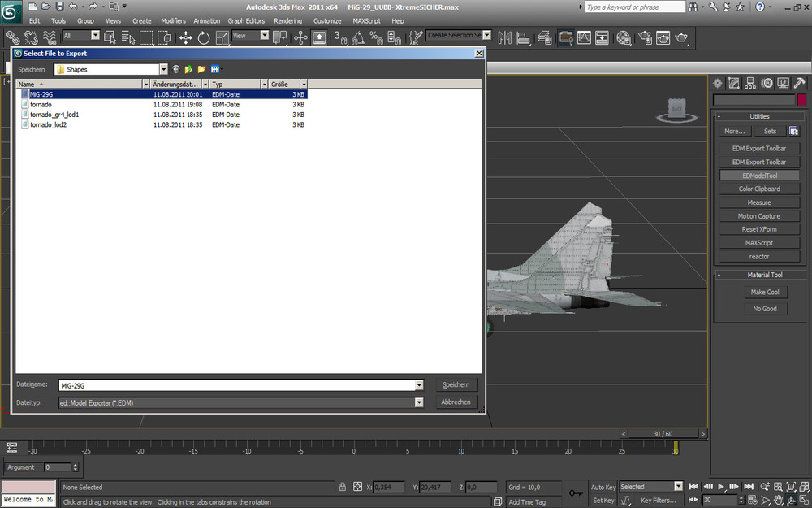Expand the Dateityp file type dropdown
Viewport: 812px width, 508px height.
(x=419, y=402)
